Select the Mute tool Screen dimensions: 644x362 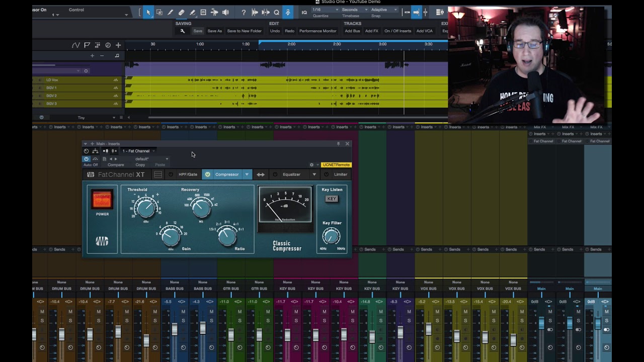pyautogui.click(x=203, y=12)
